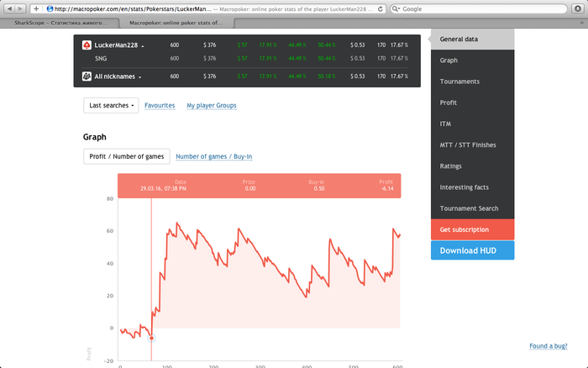Open the My player Groups link
Image resolution: width=588 pixels, height=368 pixels.
(x=212, y=105)
